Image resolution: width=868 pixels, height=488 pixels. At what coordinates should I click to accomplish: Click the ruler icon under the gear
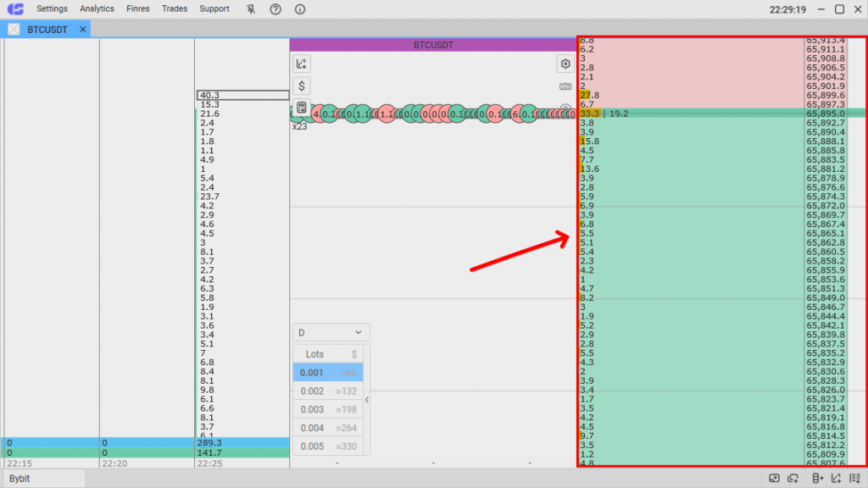[565, 86]
